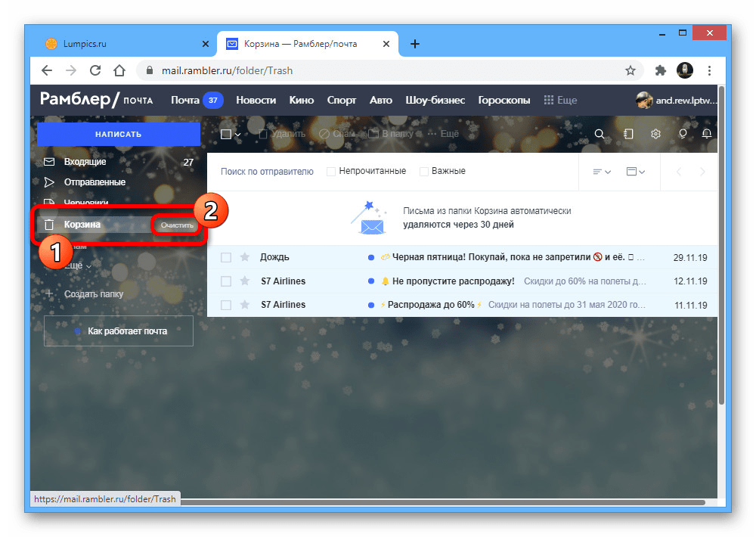Image resolution: width=756 pixels, height=537 pixels.
Task: Click the lightbulb tips icon
Action: click(683, 134)
